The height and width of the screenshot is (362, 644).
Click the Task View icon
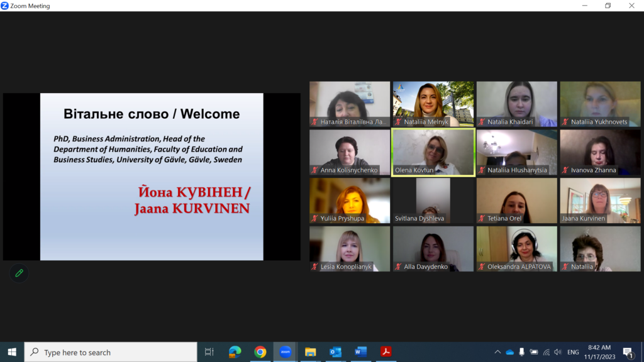209,352
